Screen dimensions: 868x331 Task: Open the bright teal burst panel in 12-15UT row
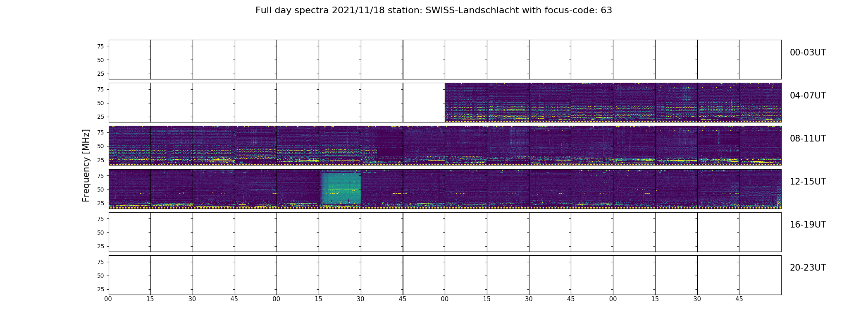point(340,189)
